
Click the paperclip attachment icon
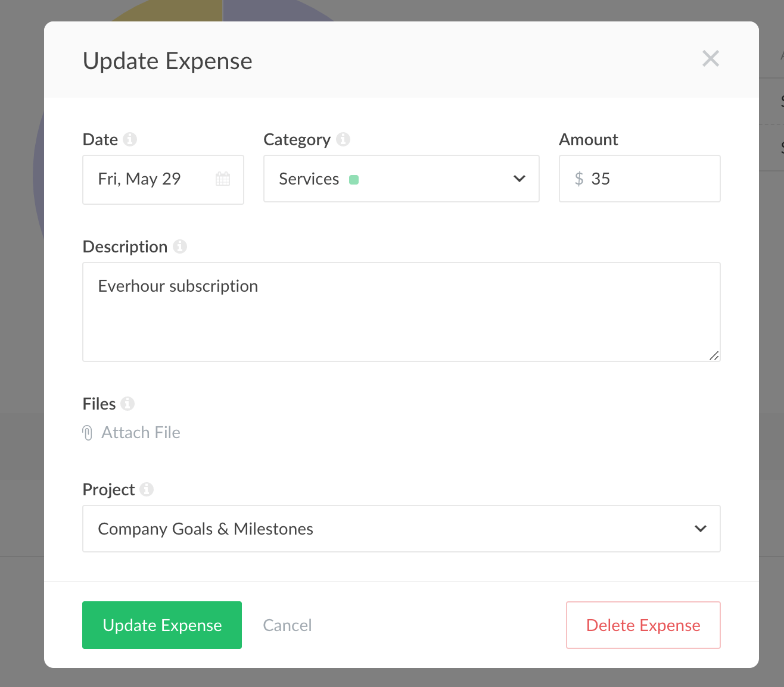click(88, 433)
